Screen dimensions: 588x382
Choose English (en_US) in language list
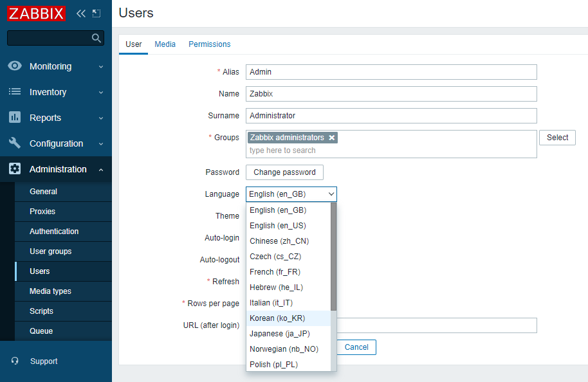(288, 225)
